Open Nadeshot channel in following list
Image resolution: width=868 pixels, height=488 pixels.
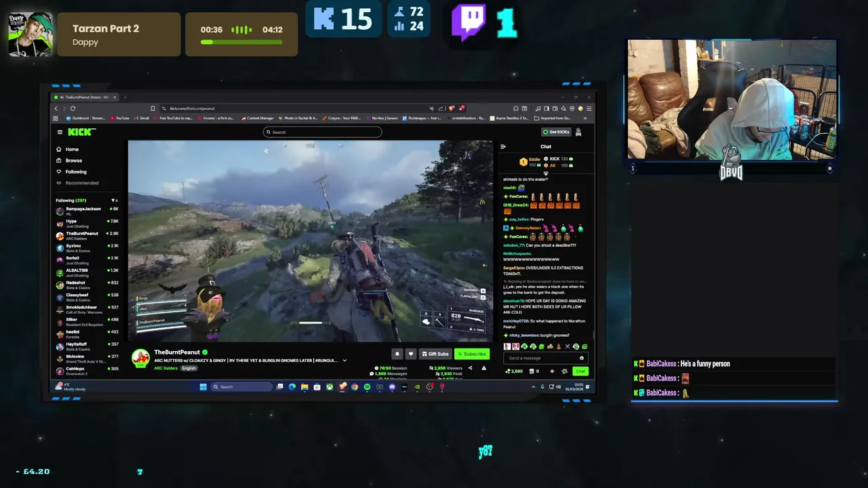[87, 285]
